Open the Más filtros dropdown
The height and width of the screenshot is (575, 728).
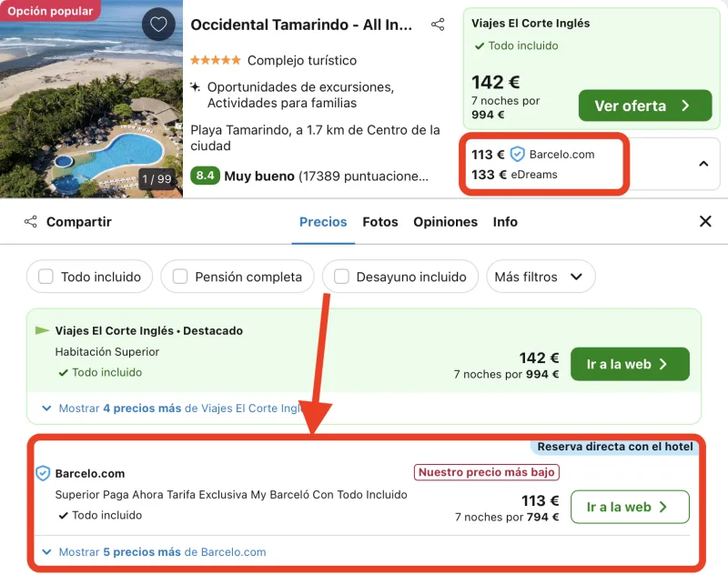(541, 277)
